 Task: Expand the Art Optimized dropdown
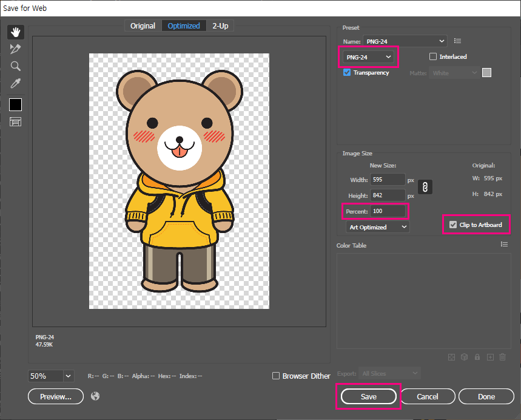(x=377, y=227)
